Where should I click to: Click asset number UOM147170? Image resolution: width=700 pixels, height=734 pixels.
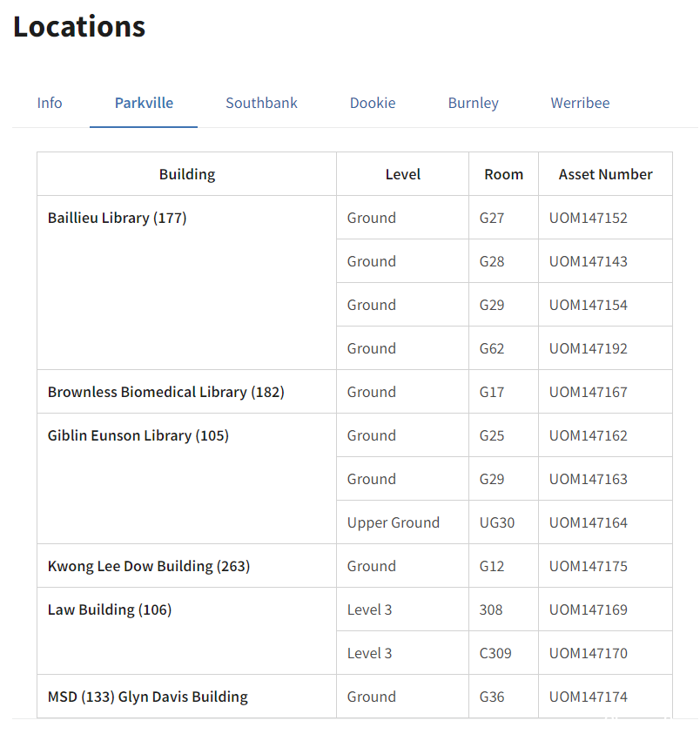pyautogui.click(x=605, y=653)
